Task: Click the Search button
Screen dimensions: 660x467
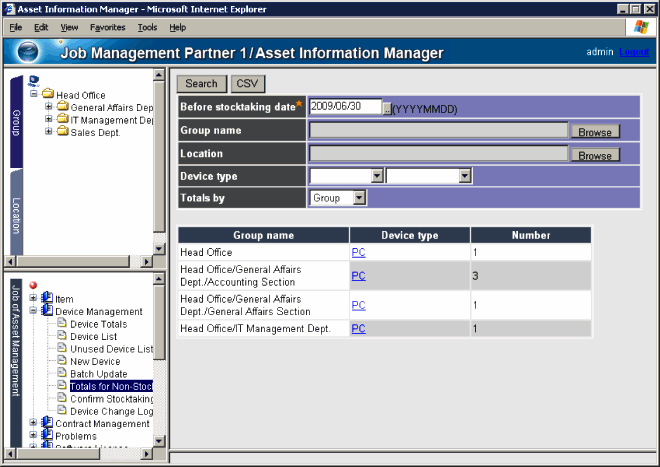Action: pyautogui.click(x=201, y=84)
